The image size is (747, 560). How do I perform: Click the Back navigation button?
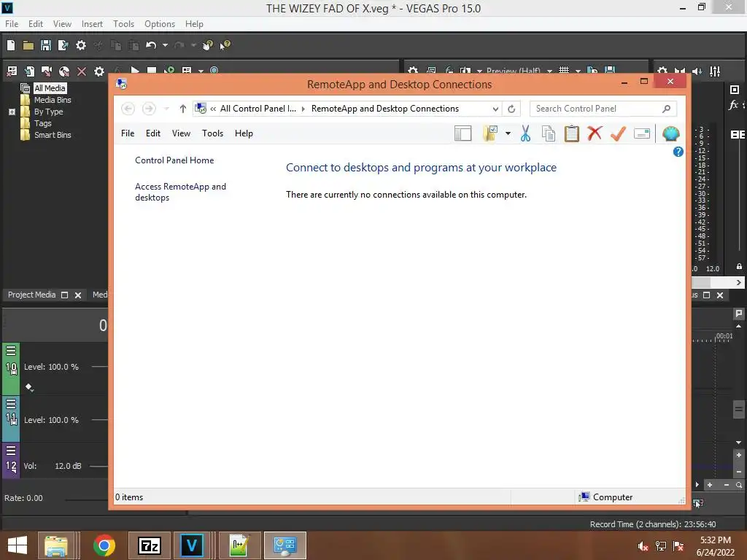[x=128, y=109]
